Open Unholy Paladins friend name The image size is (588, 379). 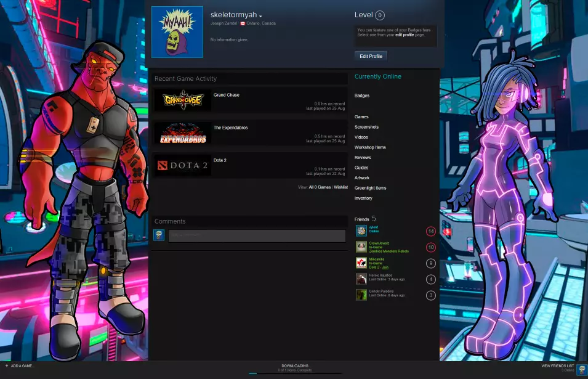(381, 291)
